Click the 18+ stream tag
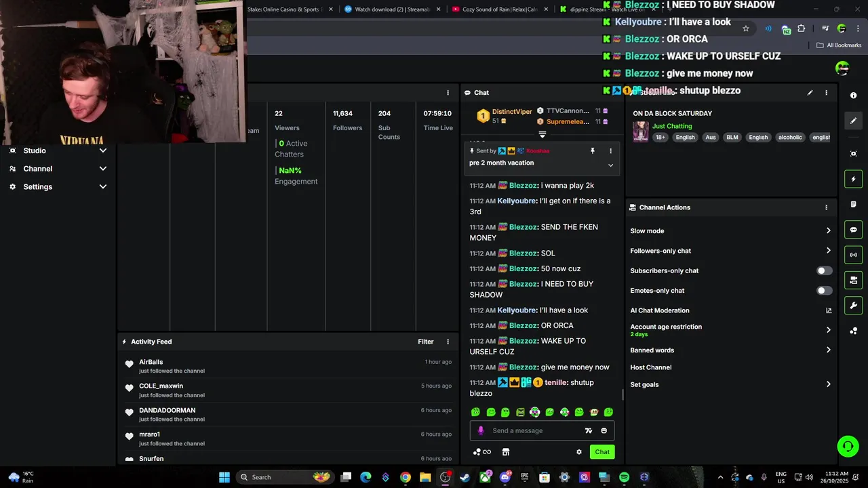868x488 pixels. 660,137
